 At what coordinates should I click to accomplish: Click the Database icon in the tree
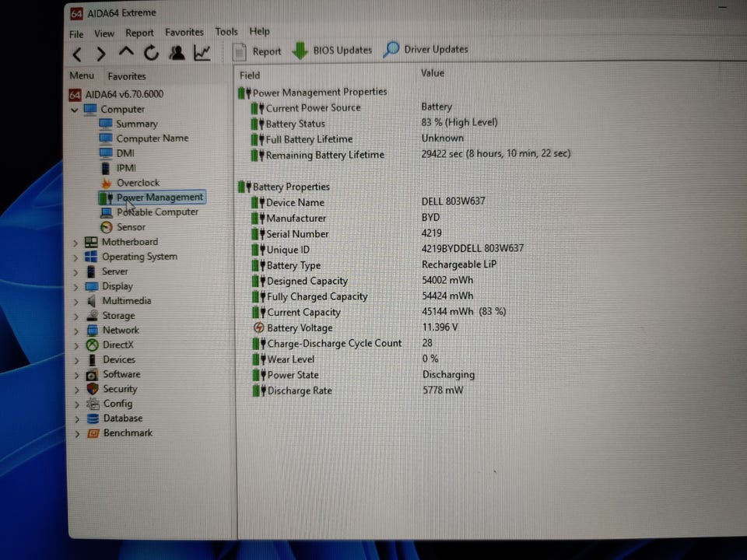tap(93, 418)
